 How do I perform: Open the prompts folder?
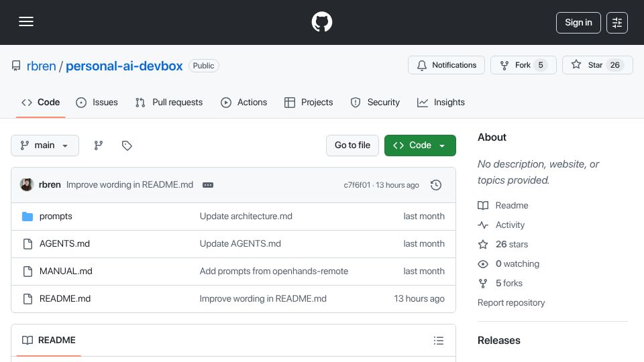point(56,217)
